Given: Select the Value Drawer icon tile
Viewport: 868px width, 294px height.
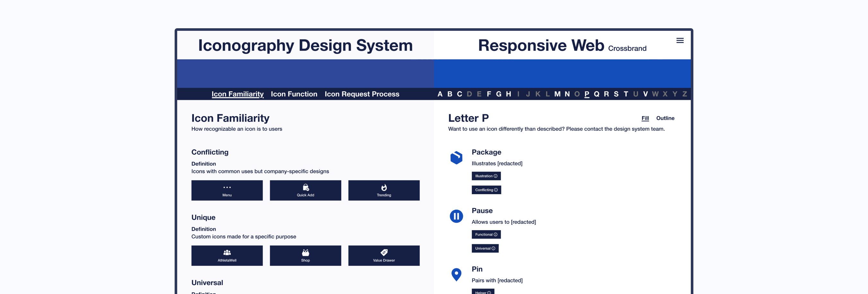Looking at the screenshot, I should 384,255.
